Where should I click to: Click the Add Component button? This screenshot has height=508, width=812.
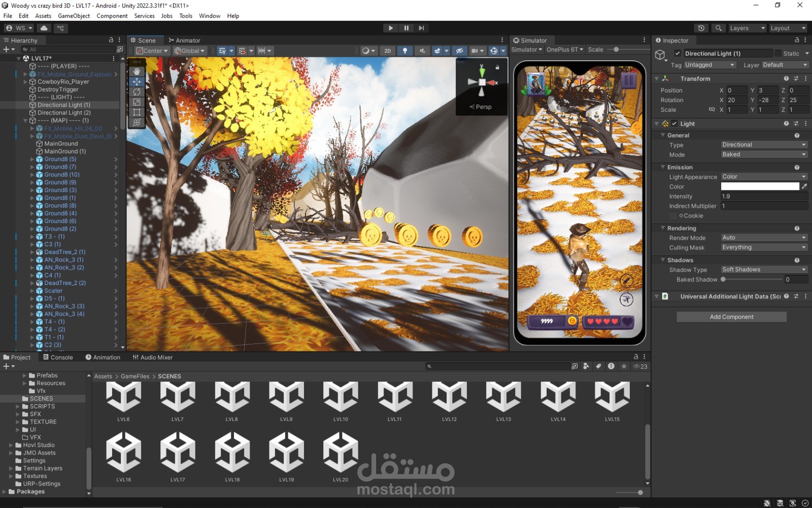click(731, 317)
